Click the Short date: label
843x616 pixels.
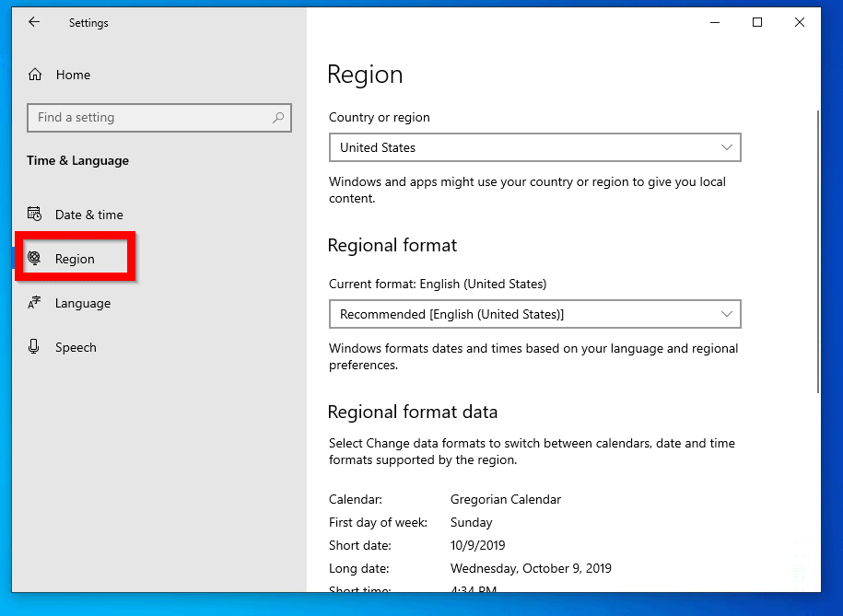pos(360,546)
